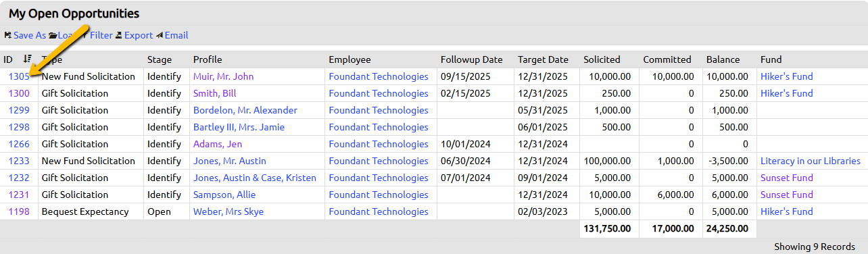The image size is (868, 254).
Task: Click the Showing 9 Records label
Action: pos(815,247)
